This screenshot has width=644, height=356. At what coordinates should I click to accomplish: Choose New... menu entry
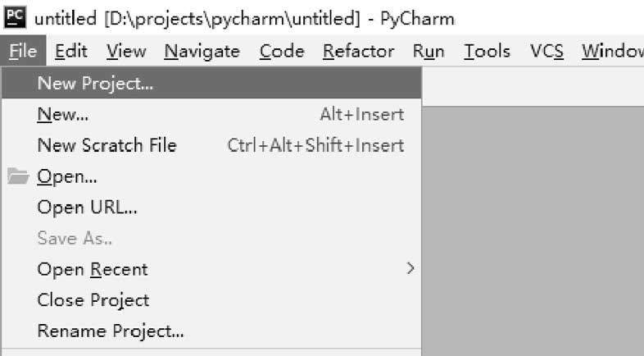pyautogui.click(x=211, y=114)
